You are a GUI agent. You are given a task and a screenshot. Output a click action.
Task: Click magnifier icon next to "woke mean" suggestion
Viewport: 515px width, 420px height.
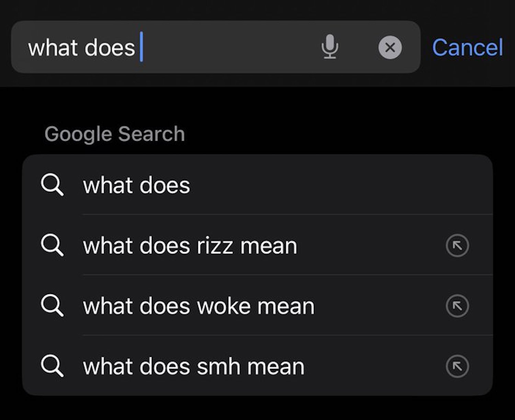(x=52, y=305)
